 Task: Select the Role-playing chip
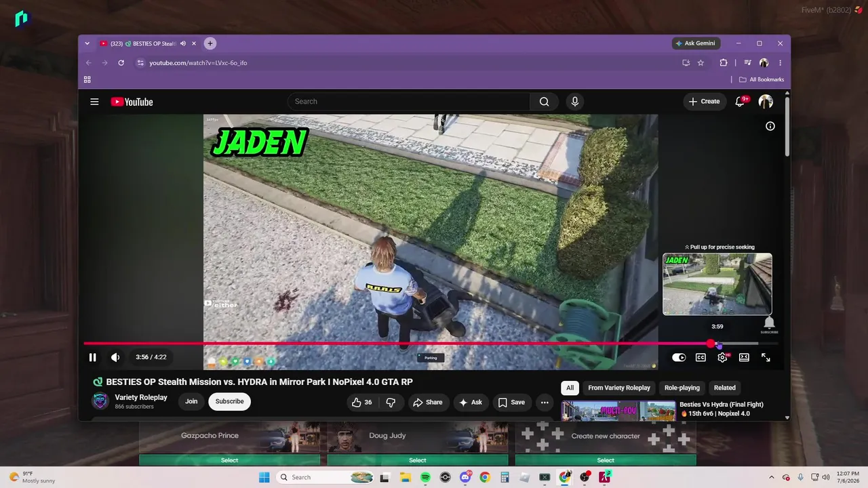(682, 388)
